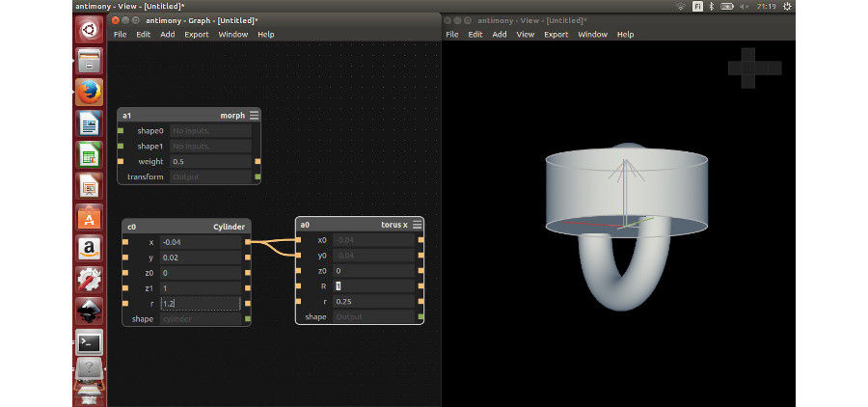Click the z0 output port on Cylinder node

248,273
